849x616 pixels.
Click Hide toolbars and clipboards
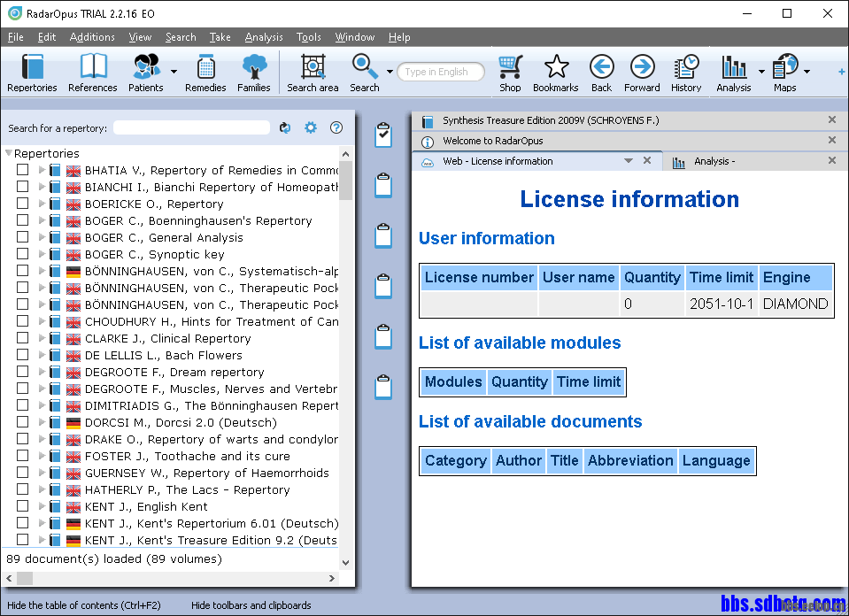click(251, 605)
